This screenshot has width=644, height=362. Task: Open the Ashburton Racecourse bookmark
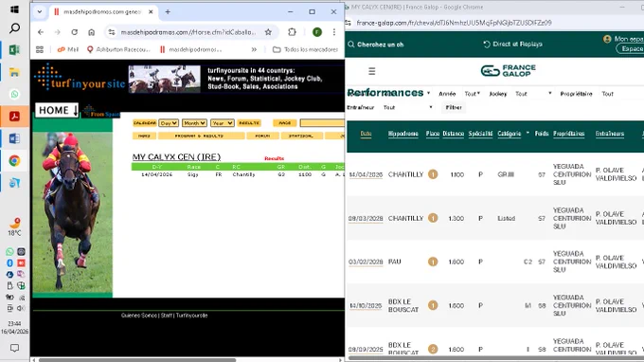[118, 49]
